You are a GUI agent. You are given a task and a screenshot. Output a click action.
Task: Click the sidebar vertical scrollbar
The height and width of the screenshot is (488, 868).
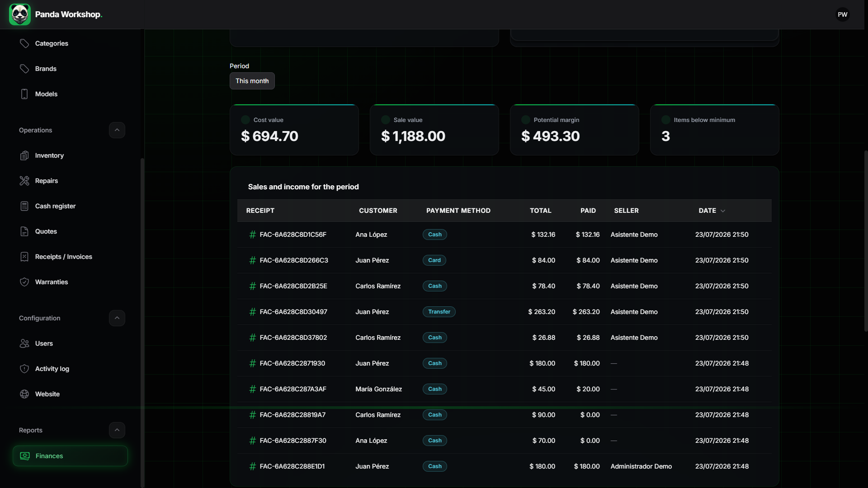click(142, 323)
